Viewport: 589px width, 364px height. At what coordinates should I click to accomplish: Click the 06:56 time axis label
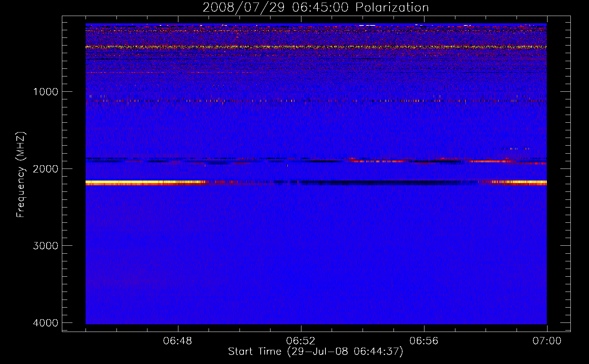[424, 341]
